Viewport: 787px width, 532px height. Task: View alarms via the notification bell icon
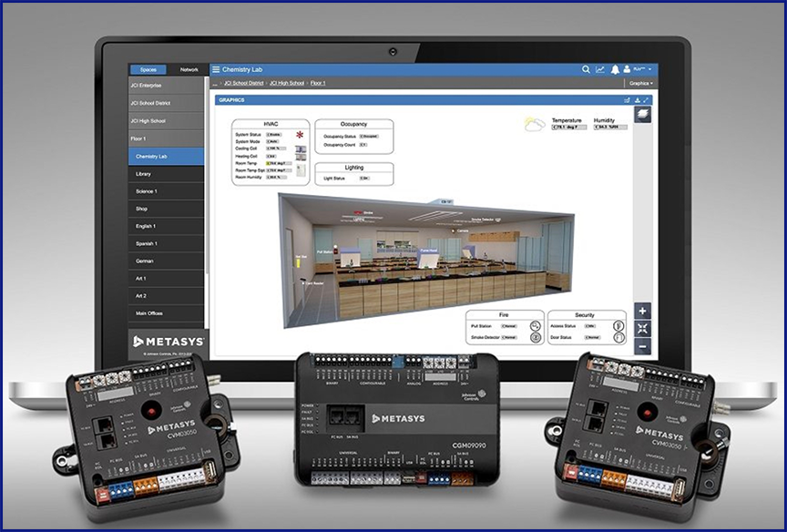coord(616,69)
